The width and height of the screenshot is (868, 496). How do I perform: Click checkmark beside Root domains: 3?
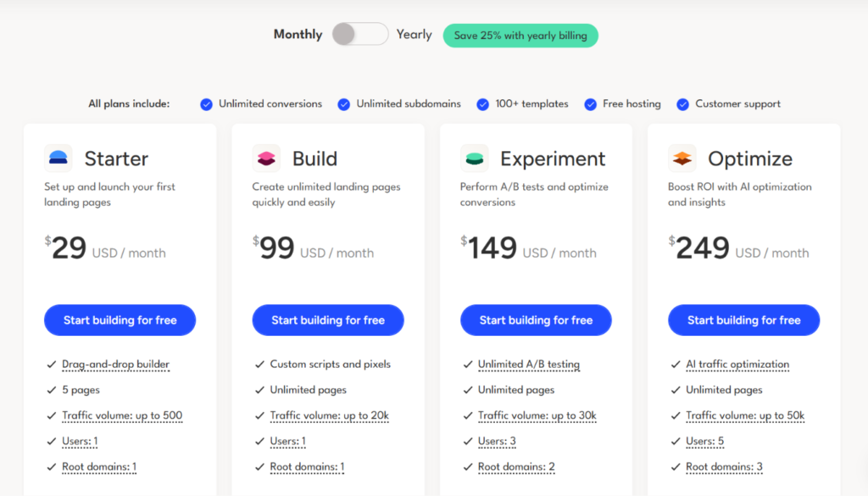tap(676, 466)
